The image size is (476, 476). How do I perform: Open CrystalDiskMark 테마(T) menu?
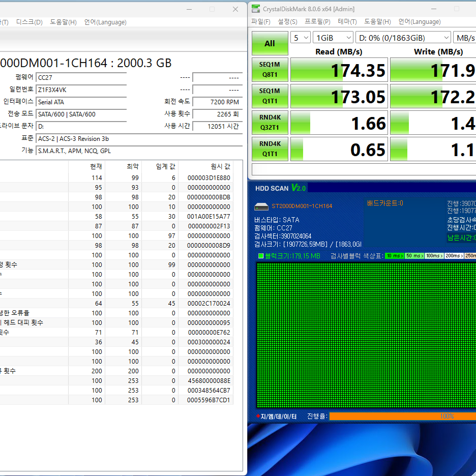(347, 21)
